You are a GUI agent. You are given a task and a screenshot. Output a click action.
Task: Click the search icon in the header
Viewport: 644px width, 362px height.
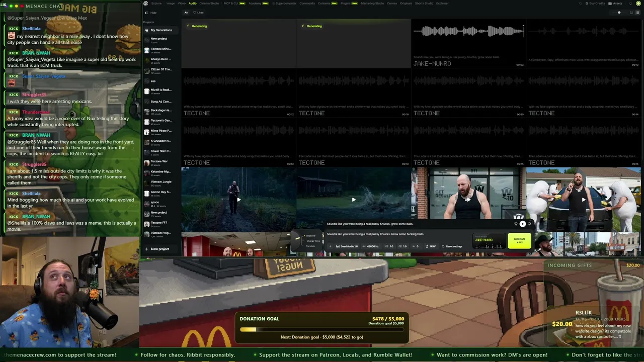point(580,4)
